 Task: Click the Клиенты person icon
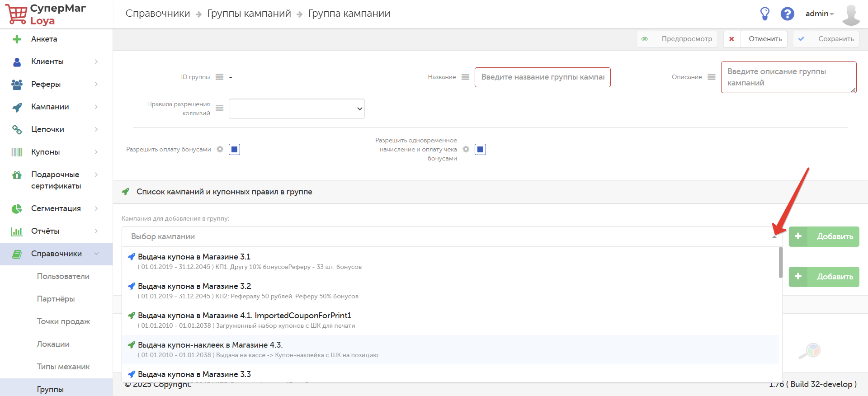pos(17,62)
